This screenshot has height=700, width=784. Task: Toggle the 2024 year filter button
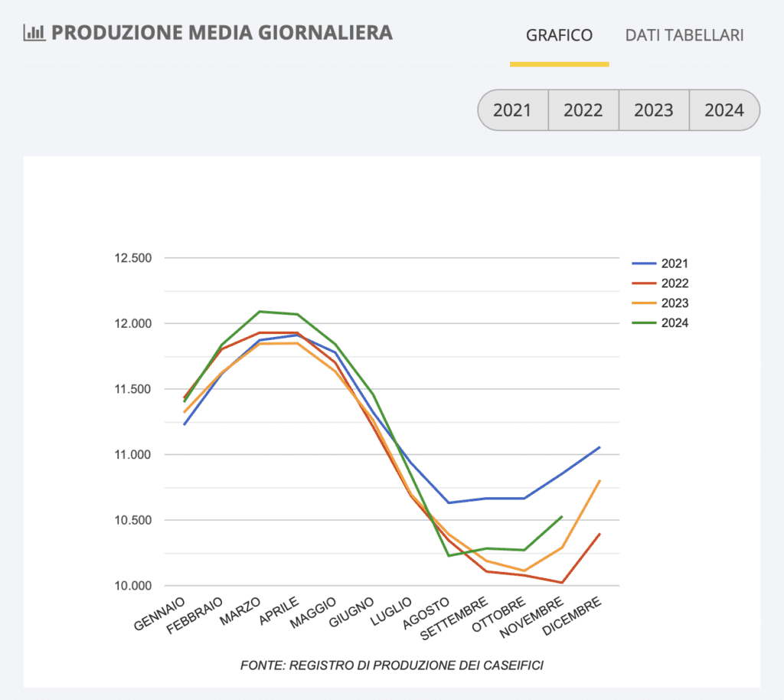coord(724,110)
